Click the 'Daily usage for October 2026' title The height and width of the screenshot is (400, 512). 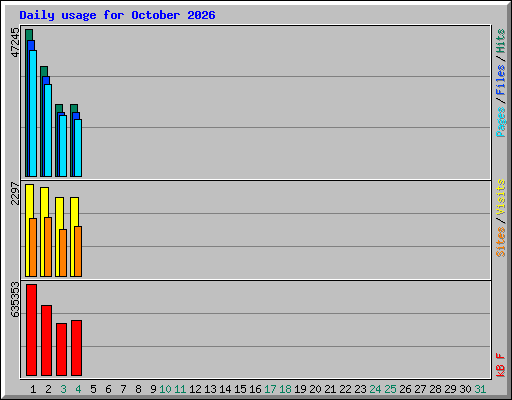coord(117,15)
